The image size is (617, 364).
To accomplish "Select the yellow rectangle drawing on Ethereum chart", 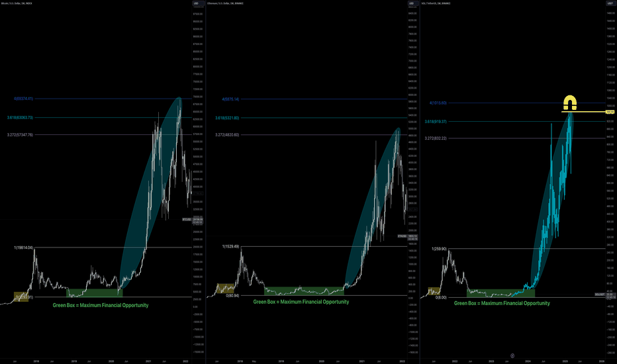I will (x=226, y=289).
